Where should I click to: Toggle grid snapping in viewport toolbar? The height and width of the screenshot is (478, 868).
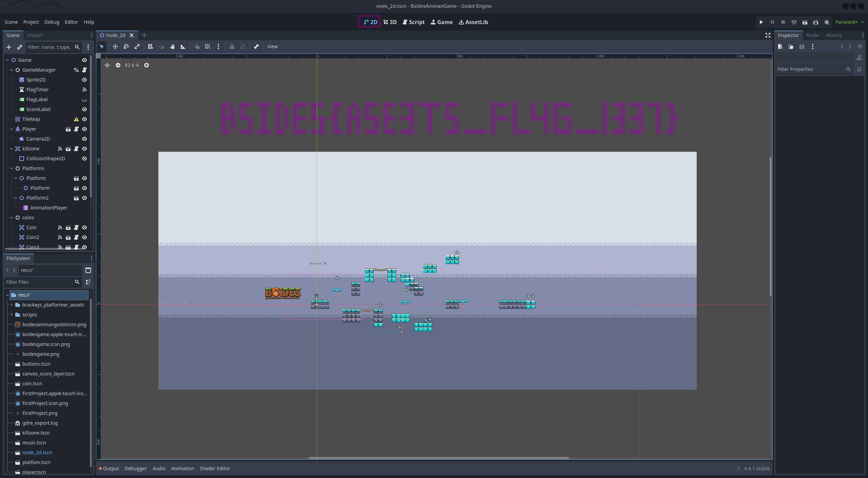coord(208,47)
